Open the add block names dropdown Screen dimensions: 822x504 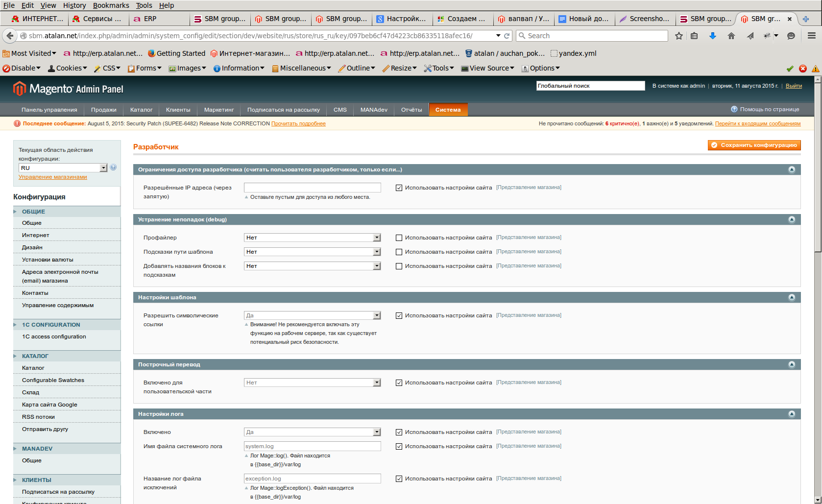tap(313, 266)
